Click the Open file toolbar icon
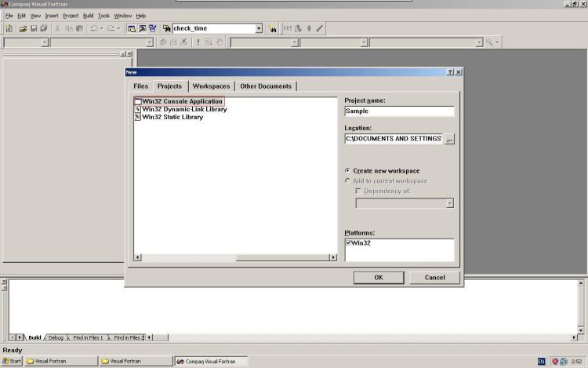588x368 pixels. click(23, 28)
